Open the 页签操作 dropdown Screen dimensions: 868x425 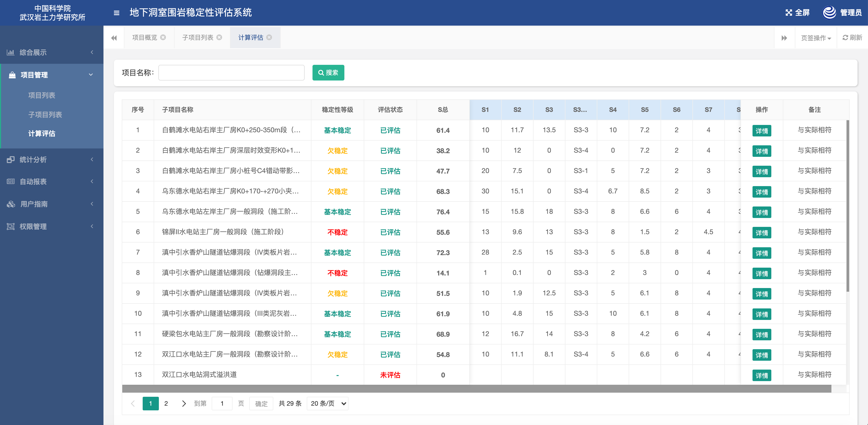coord(816,38)
